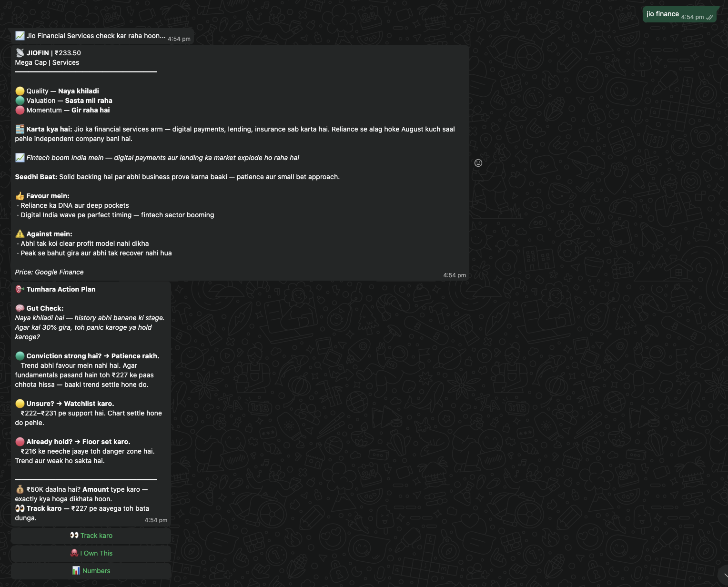728x587 pixels.
Task: Click 'Peak se bahut gira' bullet
Action: (94, 253)
